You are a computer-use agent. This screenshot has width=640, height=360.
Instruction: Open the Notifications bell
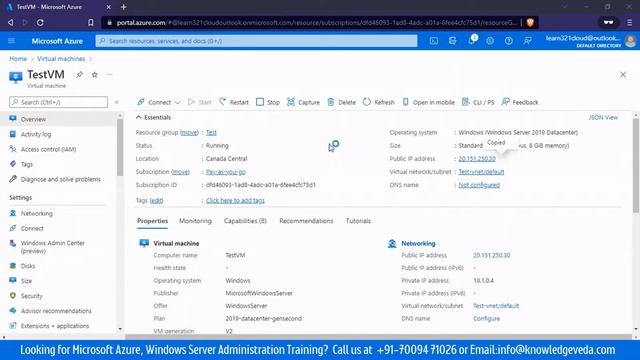click(471, 41)
